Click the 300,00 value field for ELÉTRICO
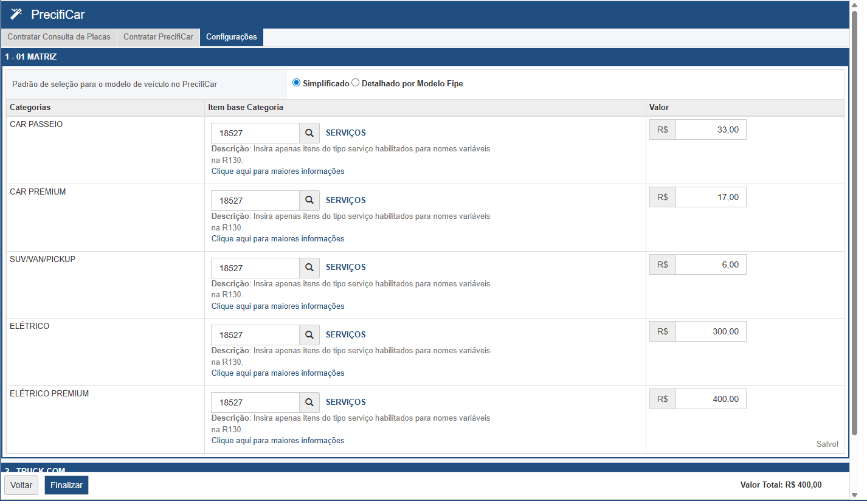 [711, 331]
